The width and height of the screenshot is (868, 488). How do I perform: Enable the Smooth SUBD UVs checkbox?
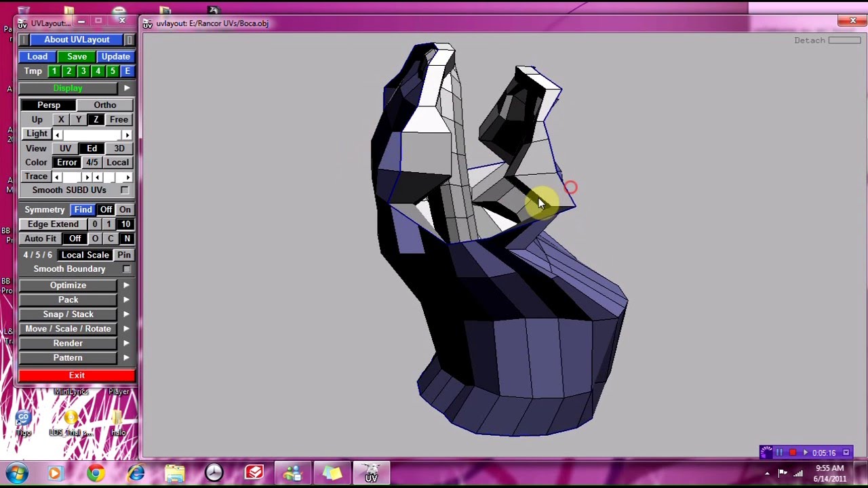(x=124, y=190)
